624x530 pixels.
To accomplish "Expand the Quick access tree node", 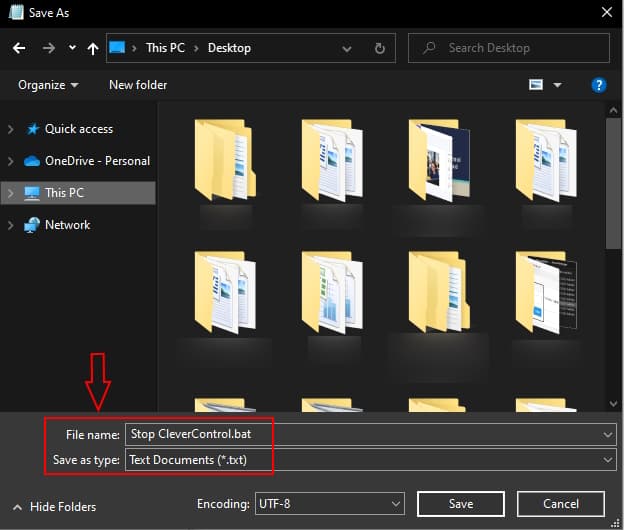I will [11, 129].
